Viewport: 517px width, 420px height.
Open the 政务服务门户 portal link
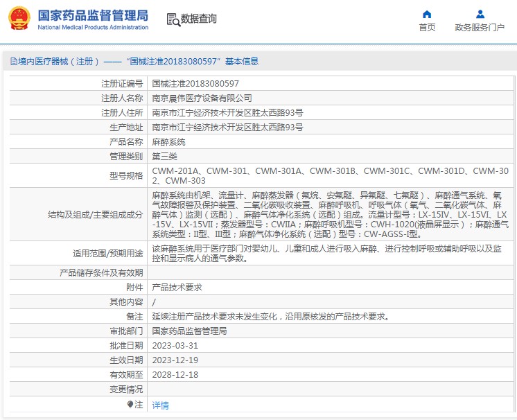pos(480,28)
